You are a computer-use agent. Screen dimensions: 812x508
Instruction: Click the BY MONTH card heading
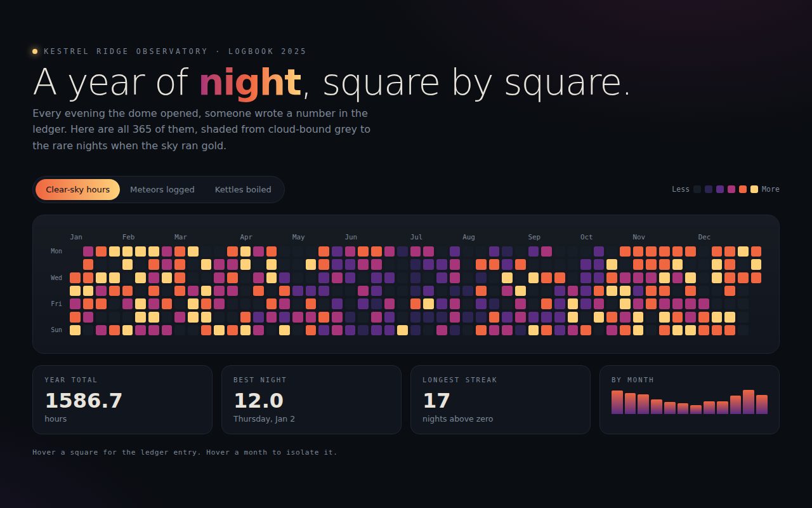632,380
